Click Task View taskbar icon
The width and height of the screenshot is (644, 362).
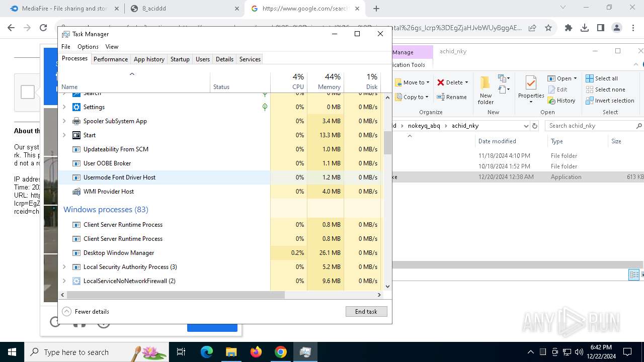pos(181,352)
